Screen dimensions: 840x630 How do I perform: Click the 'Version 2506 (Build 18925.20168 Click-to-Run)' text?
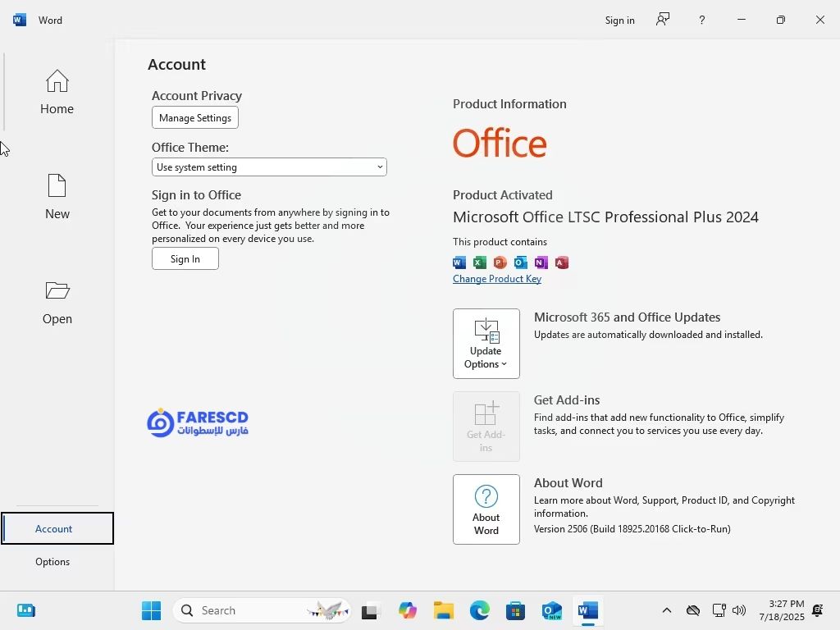[632, 529]
